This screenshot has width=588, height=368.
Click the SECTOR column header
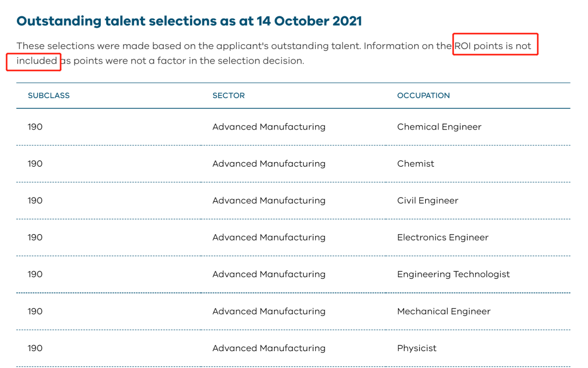228,96
